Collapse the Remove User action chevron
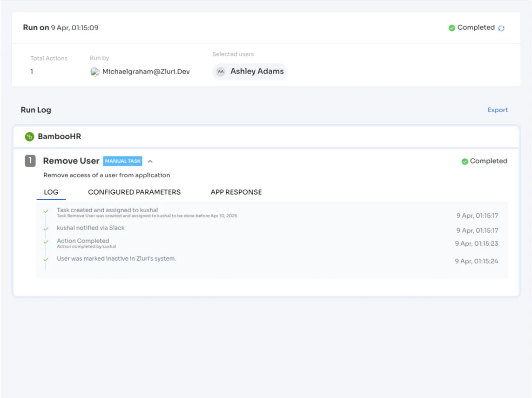This screenshot has height=398, width=532. [150, 162]
